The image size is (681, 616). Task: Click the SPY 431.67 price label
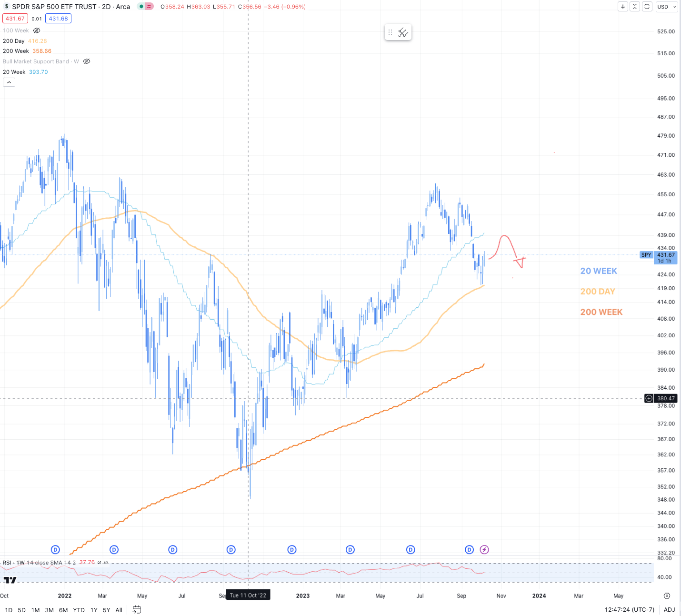(x=659, y=258)
